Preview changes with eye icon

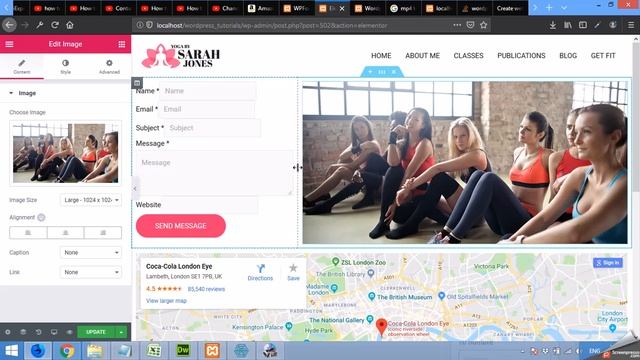pos(69,332)
